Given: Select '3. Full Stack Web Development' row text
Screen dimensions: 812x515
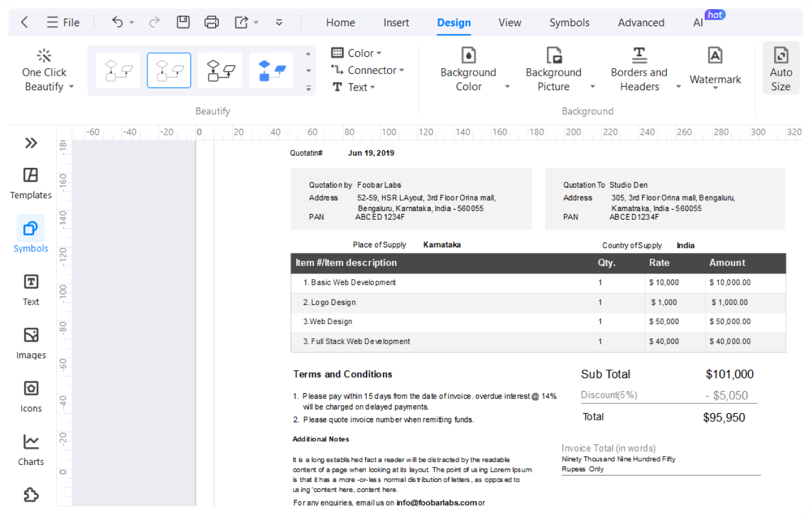Looking at the screenshot, I should click(357, 342).
